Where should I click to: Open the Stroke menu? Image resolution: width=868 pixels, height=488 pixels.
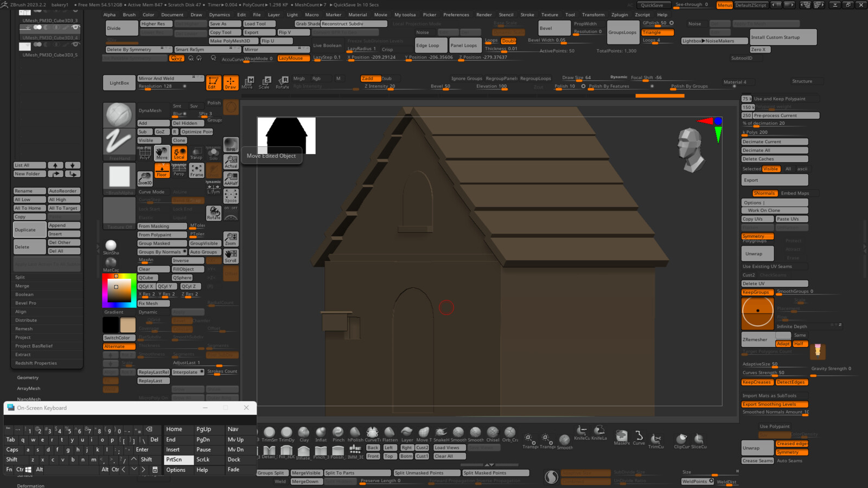tap(527, 15)
